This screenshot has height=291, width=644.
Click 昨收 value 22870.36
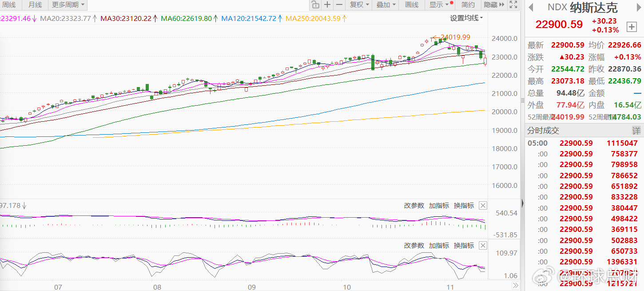(x=624, y=69)
